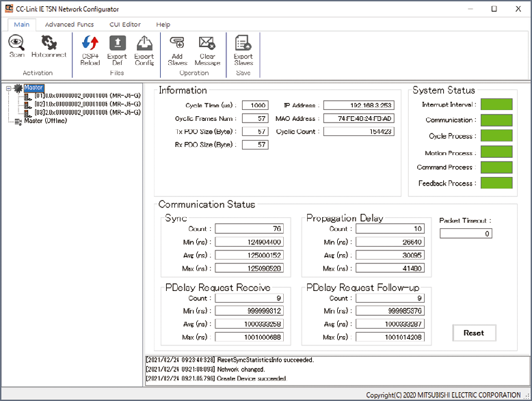The height and width of the screenshot is (401, 532).
Task: Click the Propagation Delay Count field
Action: click(390, 229)
